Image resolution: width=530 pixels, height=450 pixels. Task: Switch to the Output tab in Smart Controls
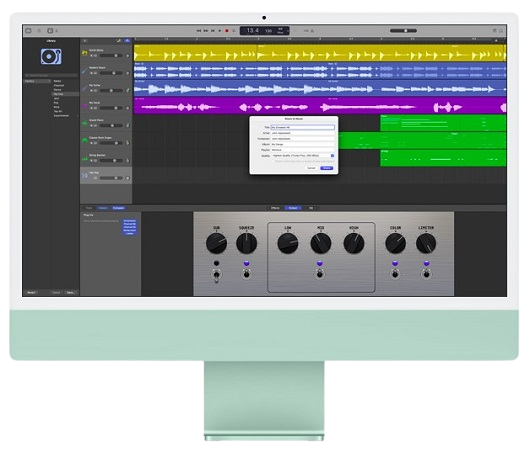293,208
